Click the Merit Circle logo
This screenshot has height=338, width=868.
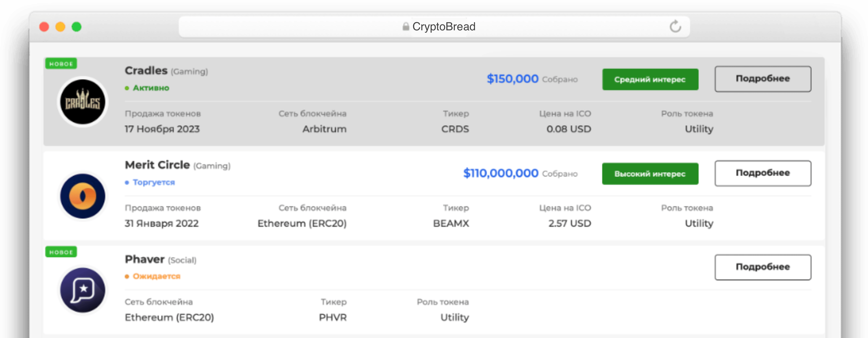click(83, 196)
